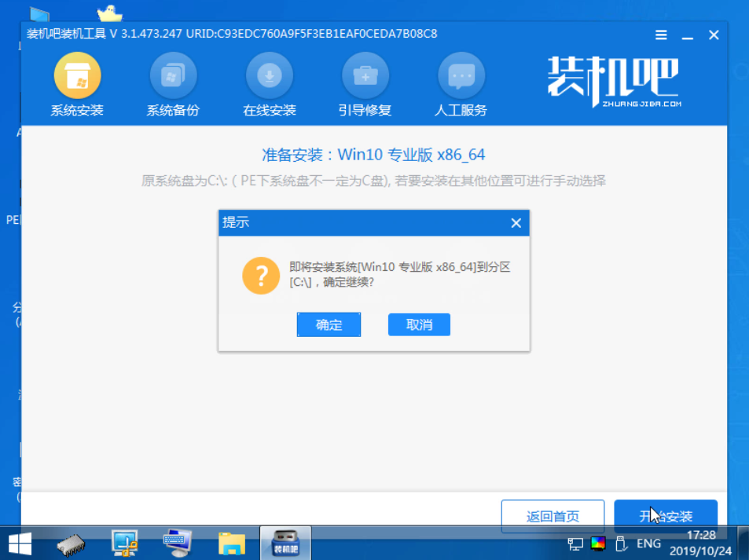This screenshot has width=749, height=560.
Task: Cancel the prompt by clicking 取消
Action: 419,324
